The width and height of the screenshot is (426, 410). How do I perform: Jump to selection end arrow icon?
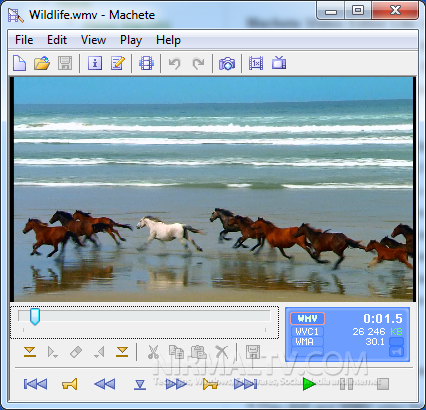tap(99, 352)
